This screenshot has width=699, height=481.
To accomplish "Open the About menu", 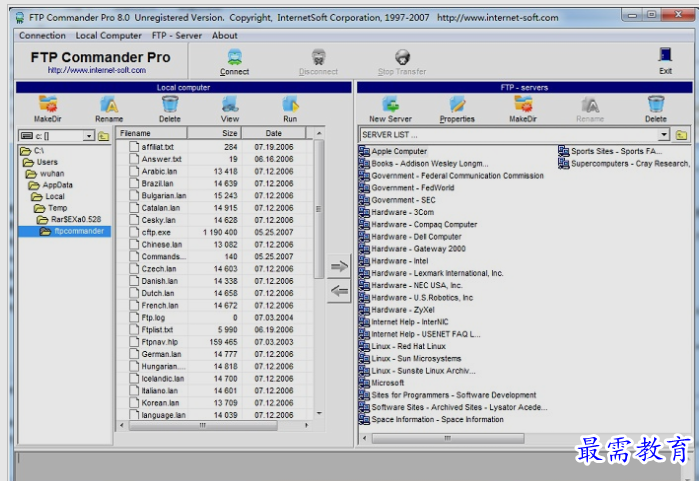I will pyautogui.click(x=225, y=36).
